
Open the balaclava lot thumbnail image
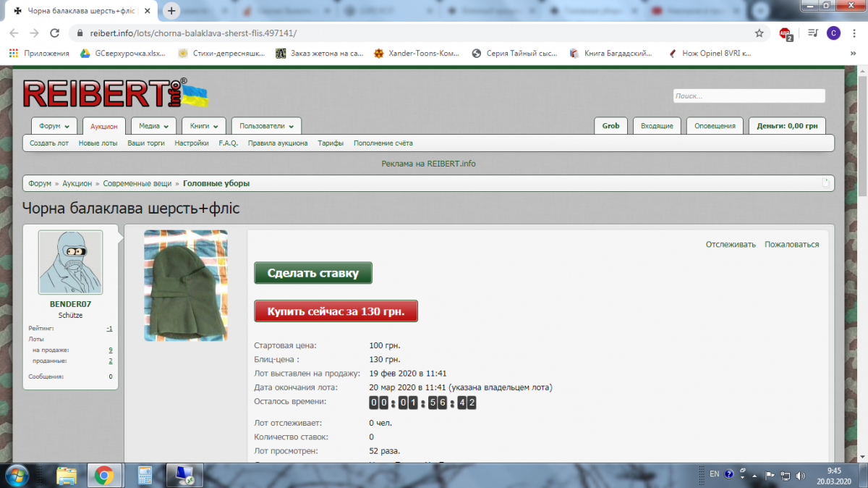click(x=186, y=285)
